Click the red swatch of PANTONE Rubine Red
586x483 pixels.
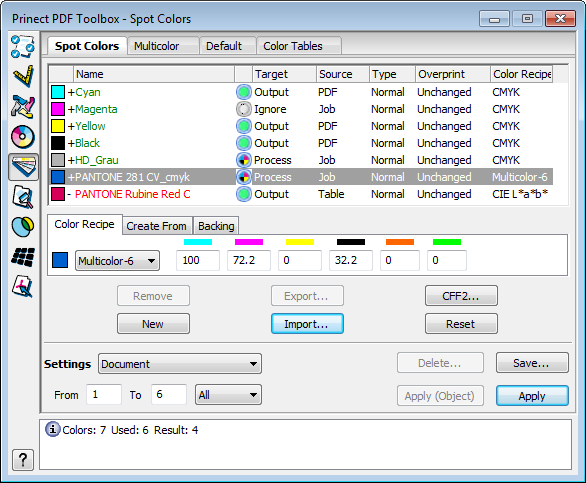coord(58,194)
